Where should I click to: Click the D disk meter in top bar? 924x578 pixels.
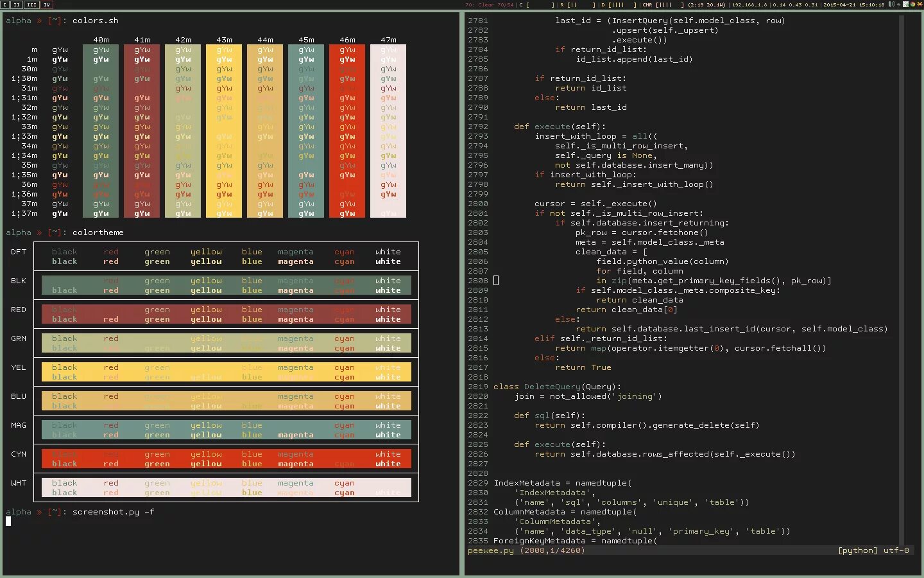[x=619, y=4]
